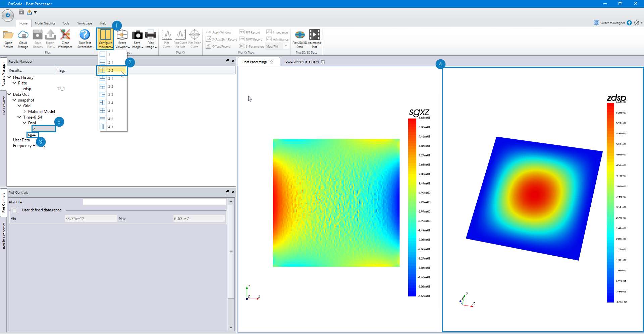Click the Export File icon
This screenshot has height=334, width=644.
pyautogui.click(x=50, y=35)
